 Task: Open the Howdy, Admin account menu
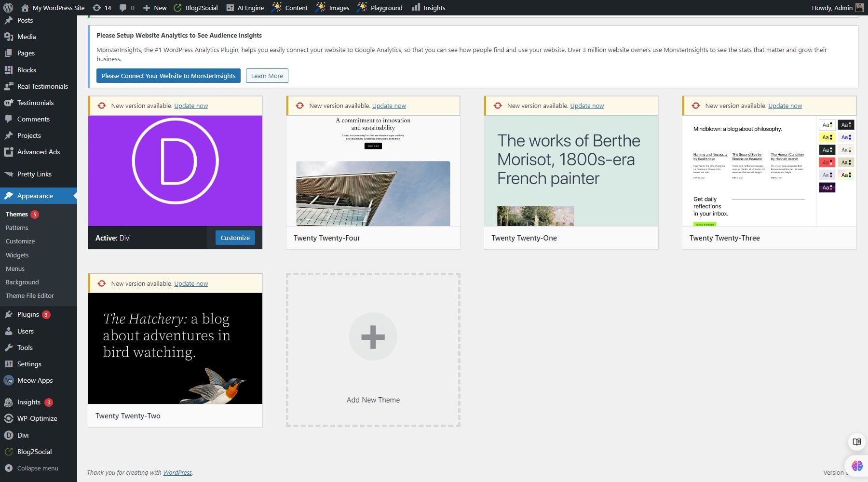pos(833,7)
